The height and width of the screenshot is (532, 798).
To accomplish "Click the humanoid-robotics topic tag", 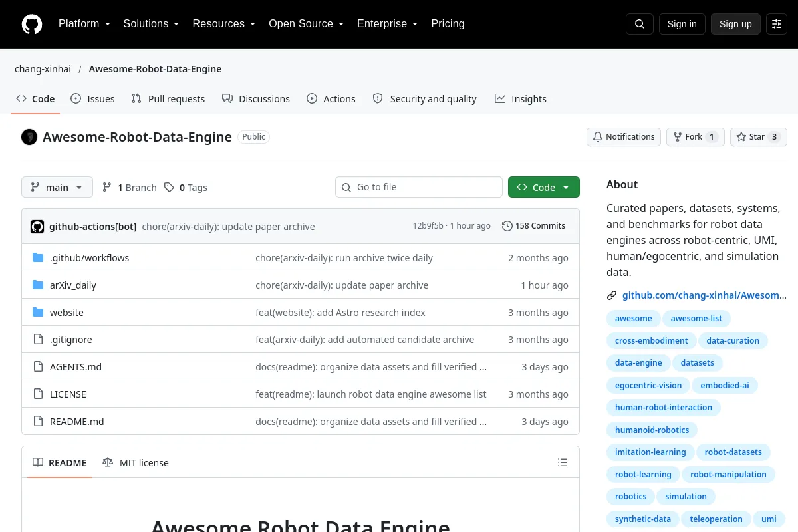I will click(x=652, y=430).
